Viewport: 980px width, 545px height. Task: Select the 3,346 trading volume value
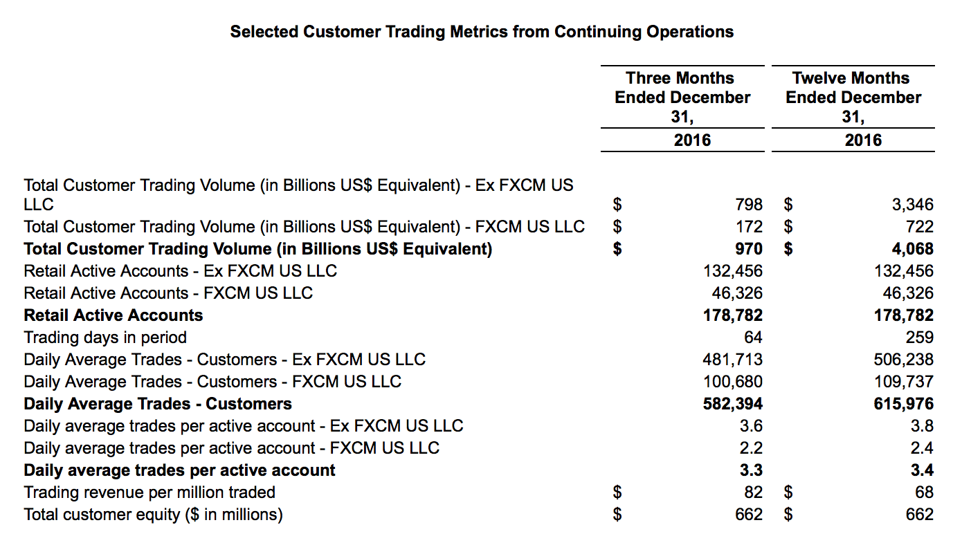tap(912, 205)
